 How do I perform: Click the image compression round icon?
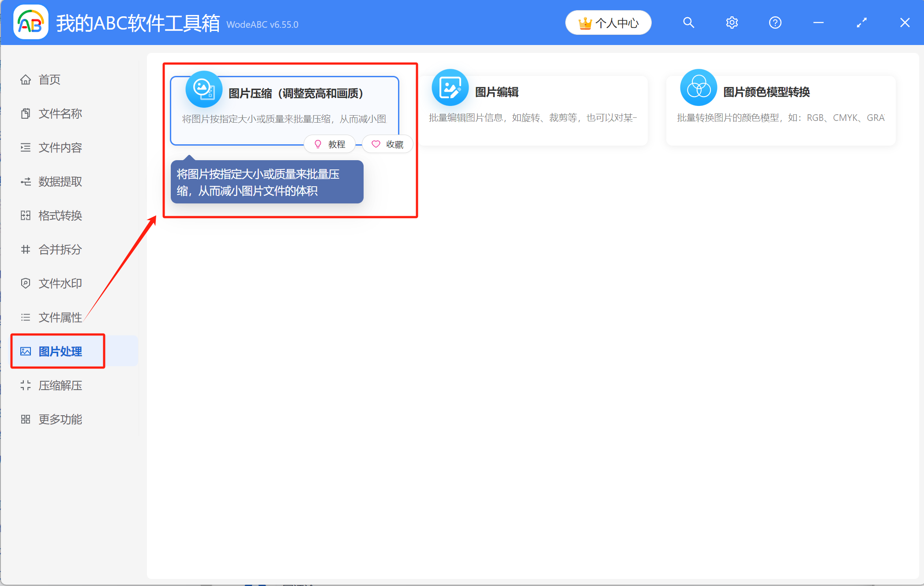point(203,89)
